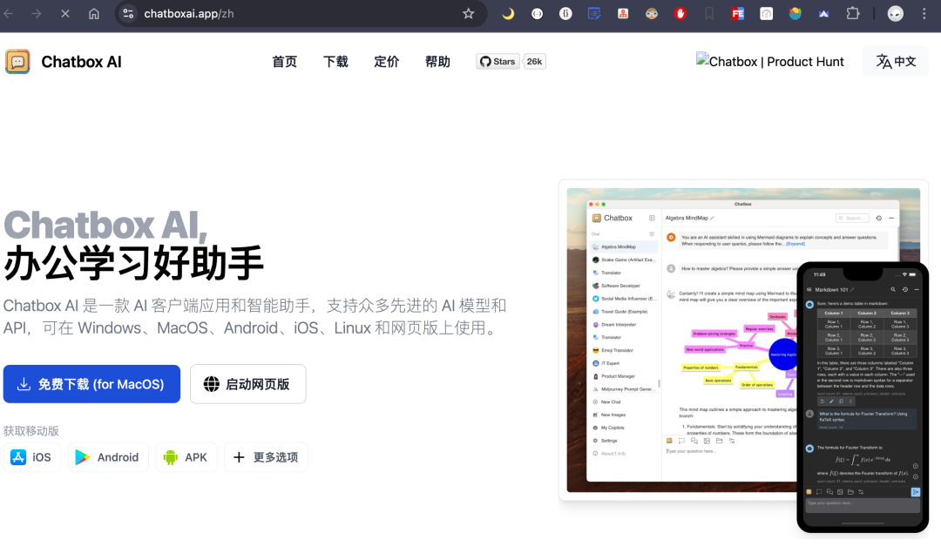View site information icon in address bar
Screen dimensions: 941x560
[x=128, y=13]
